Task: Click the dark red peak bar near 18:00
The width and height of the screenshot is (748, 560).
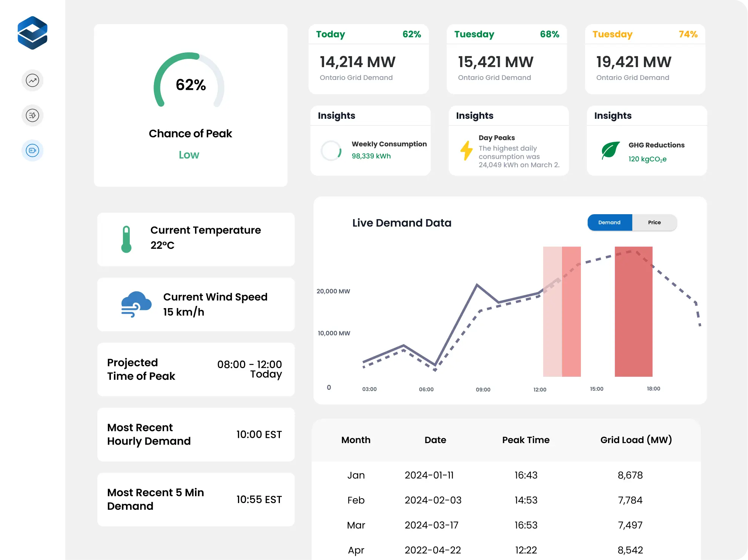Action: pyautogui.click(x=634, y=311)
